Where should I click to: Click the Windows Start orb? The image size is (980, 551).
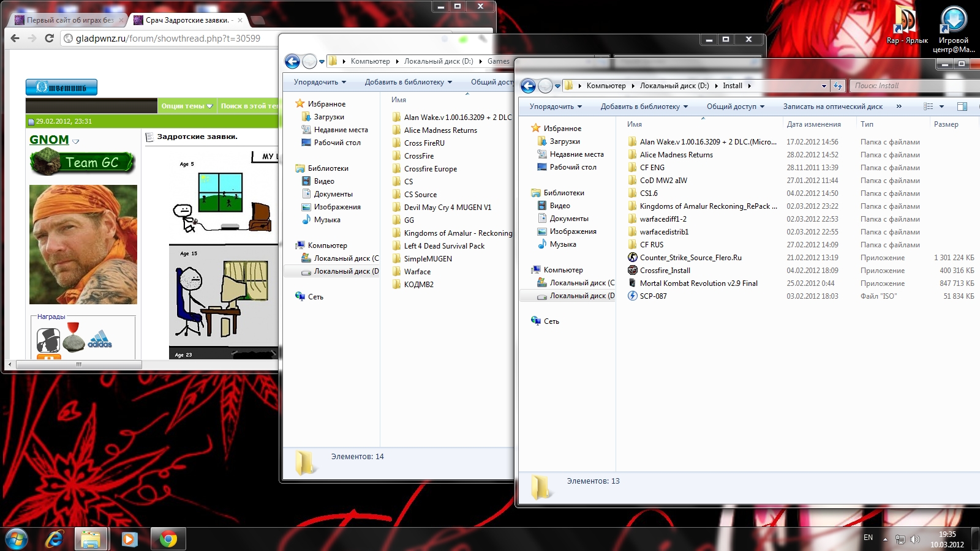(x=17, y=539)
